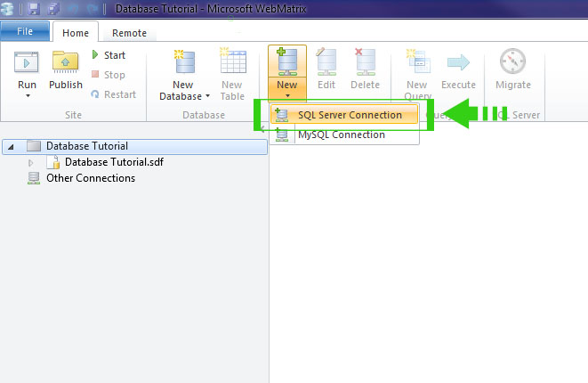The width and height of the screenshot is (588, 383).
Task: Click the Save icon in title bar
Action: point(34,9)
